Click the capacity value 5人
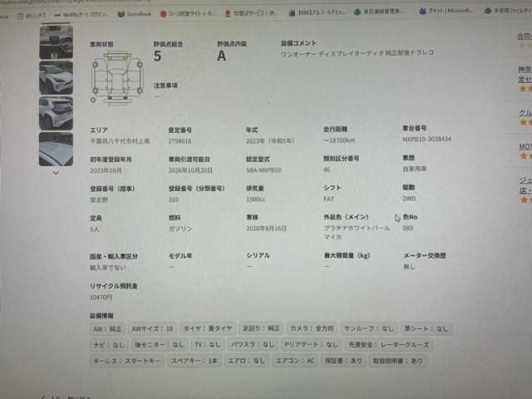This screenshot has height=399, width=532. (x=95, y=229)
